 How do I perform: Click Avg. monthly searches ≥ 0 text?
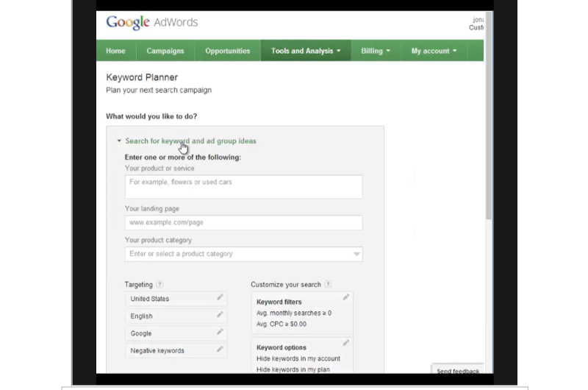click(x=294, y=313)
